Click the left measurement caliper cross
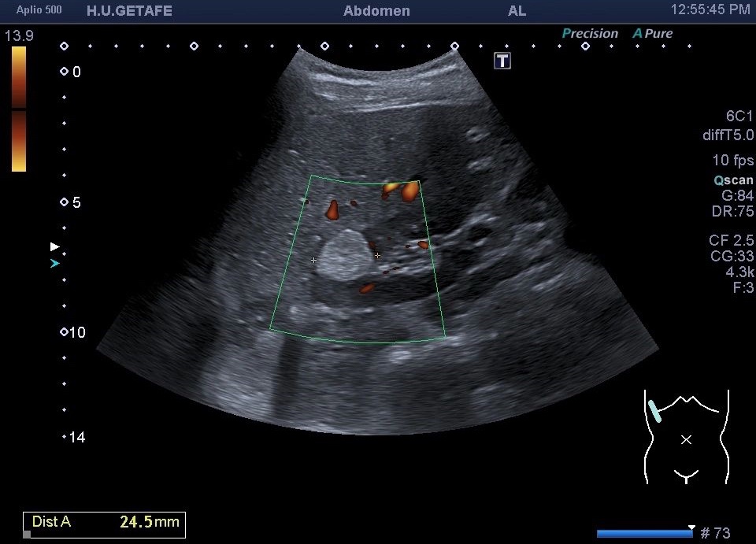Viewport: 756px width, 544px height. pyautogui.click(x=314, y=260)
